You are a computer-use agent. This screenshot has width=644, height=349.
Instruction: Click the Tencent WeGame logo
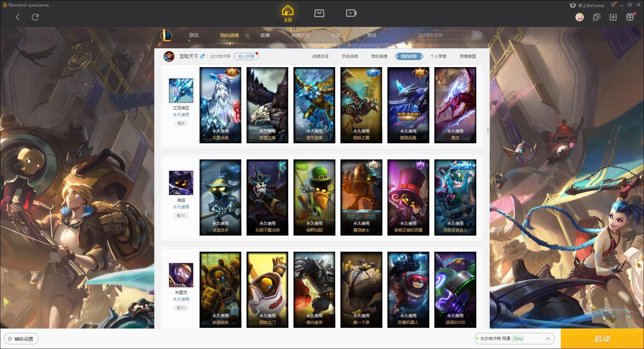(x=26, y=5)
